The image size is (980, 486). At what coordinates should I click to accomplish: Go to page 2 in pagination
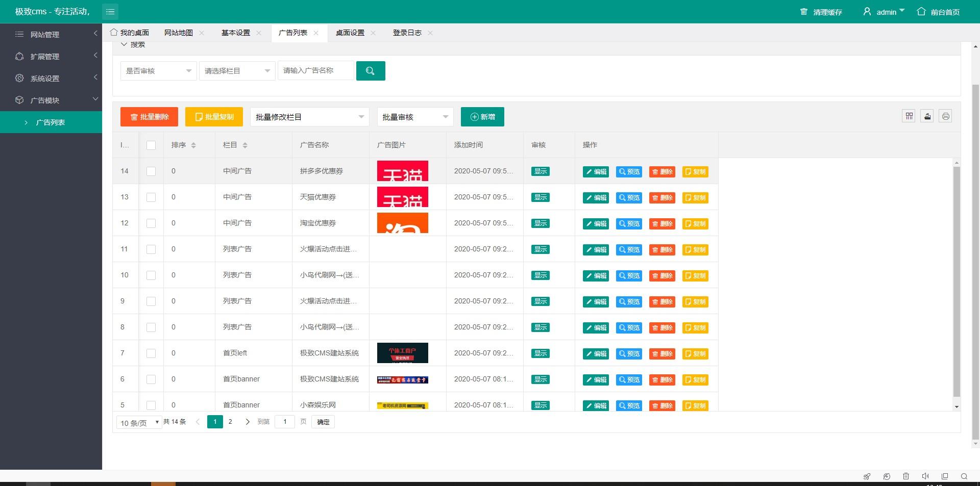[230, 422]
